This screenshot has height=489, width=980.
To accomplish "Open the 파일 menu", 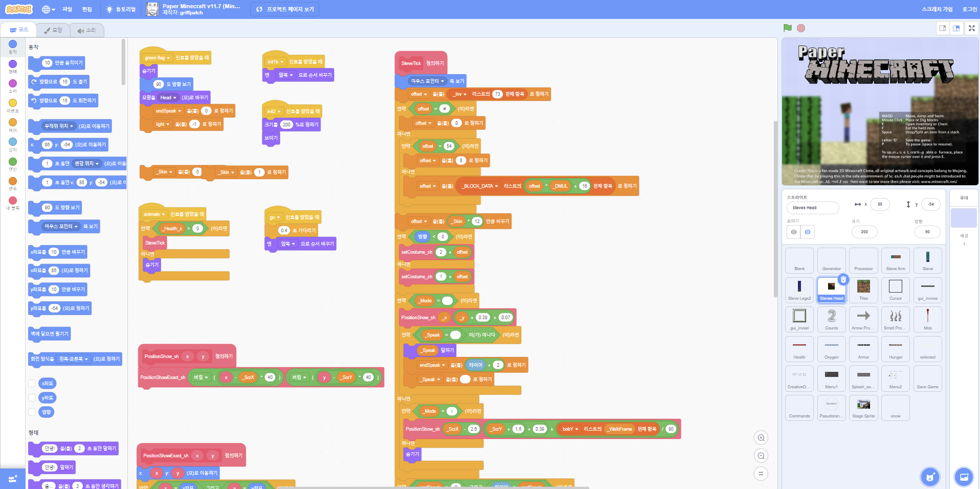I will [x=67, y=9].
